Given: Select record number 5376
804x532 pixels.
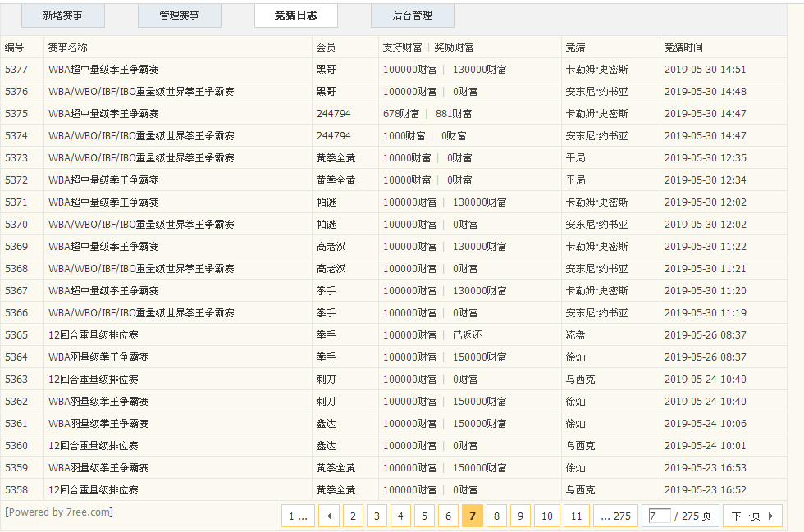Looking at the screenshot, I should tap(16, 91).
